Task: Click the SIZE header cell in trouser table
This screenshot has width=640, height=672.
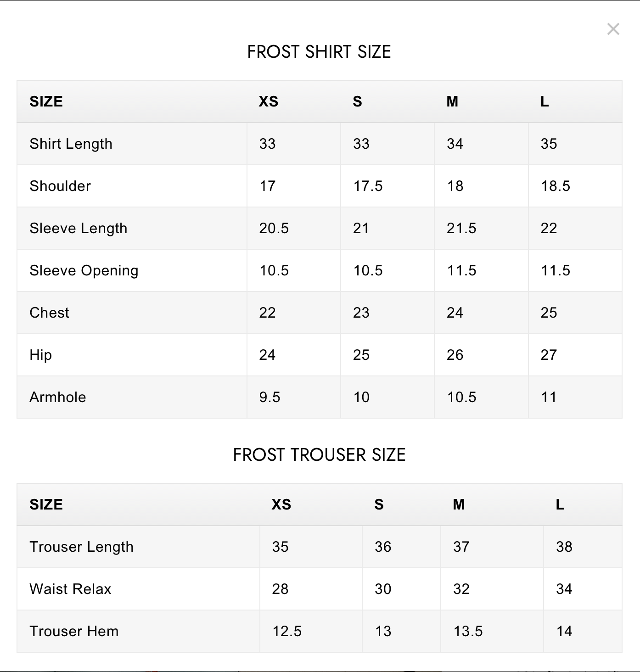Action: (46, 504)
